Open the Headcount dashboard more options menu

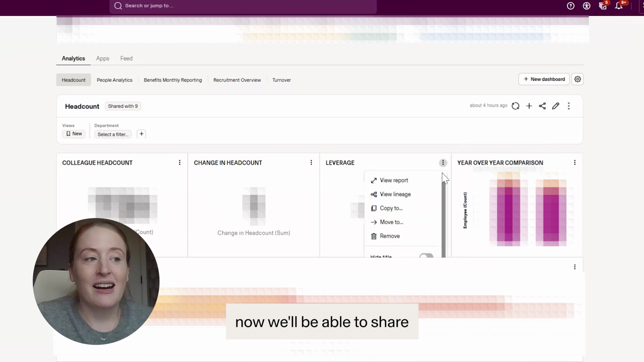pos(569,106)
